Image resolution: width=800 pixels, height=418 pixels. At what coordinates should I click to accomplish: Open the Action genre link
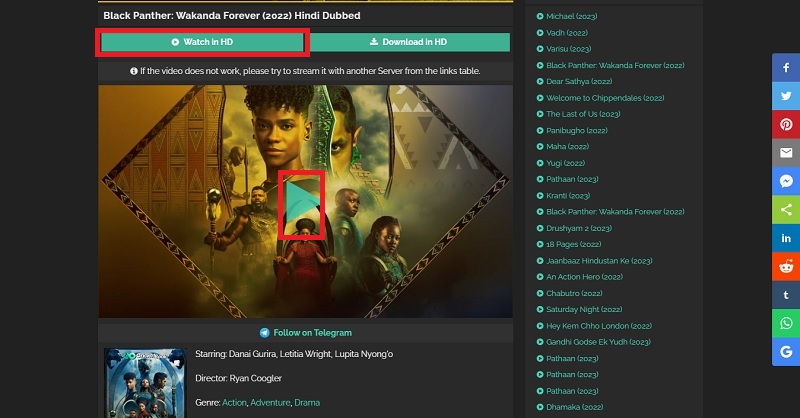tap(234, 403)
